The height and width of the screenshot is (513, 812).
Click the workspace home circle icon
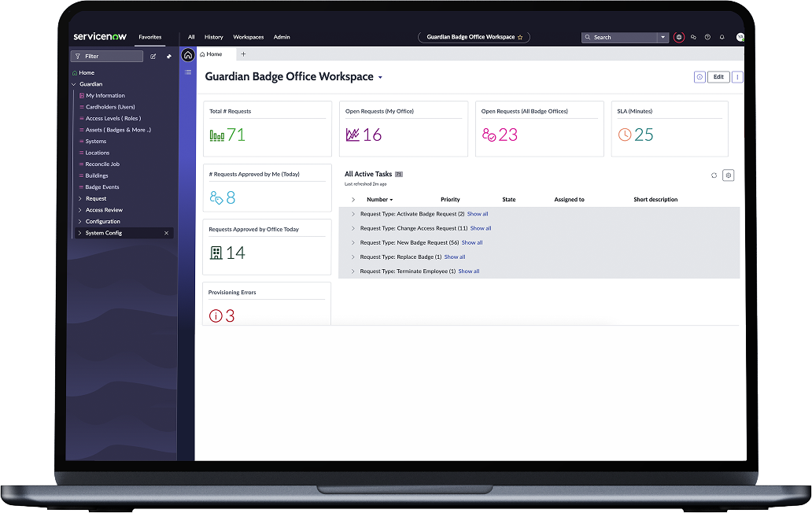click(187, 55)
